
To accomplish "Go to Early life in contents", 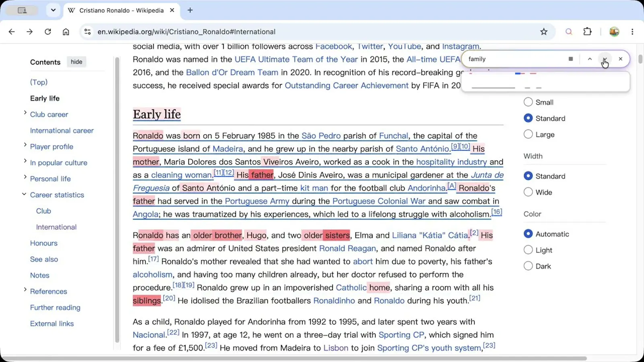I will pos(45,98).
